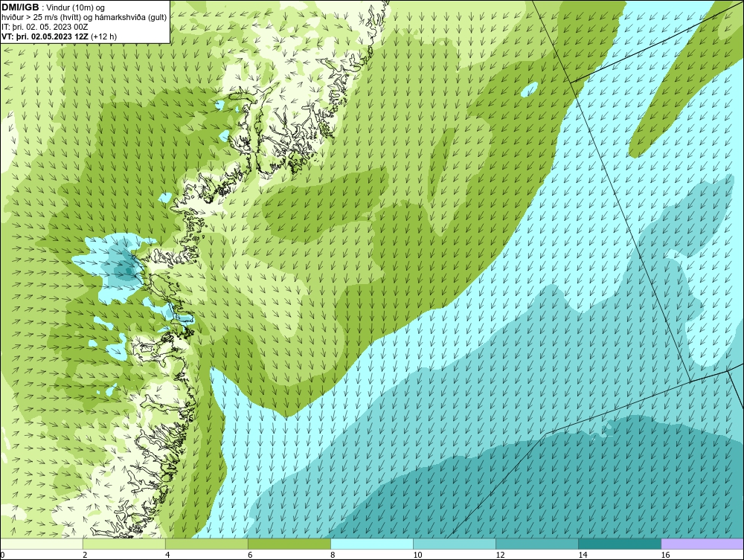744x560 pixels.
Task: Click the legend label '4'
Action: [167, 555]
